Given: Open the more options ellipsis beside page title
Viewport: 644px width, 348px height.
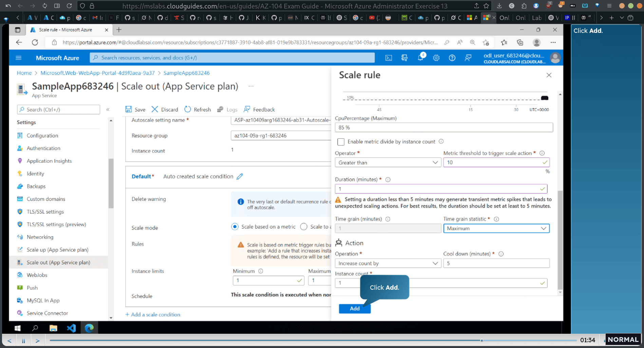Looking at the screenshot, I should click(251, 86).
